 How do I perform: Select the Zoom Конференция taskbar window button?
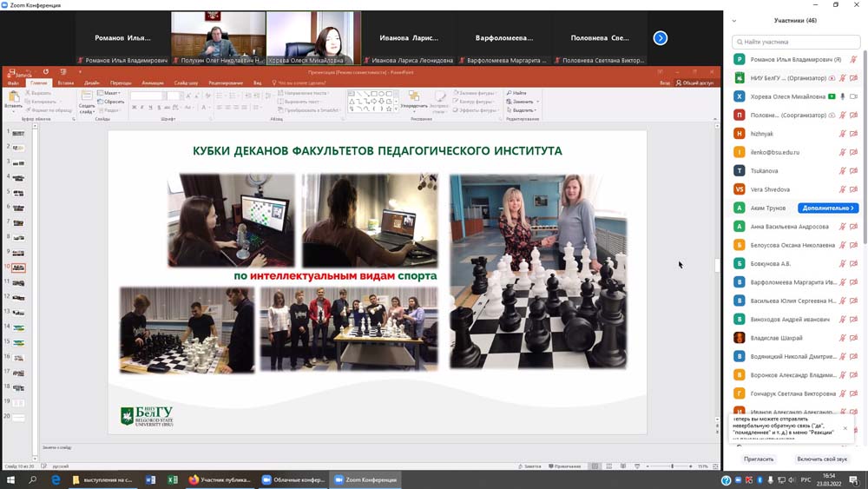[x=365, y=479]
